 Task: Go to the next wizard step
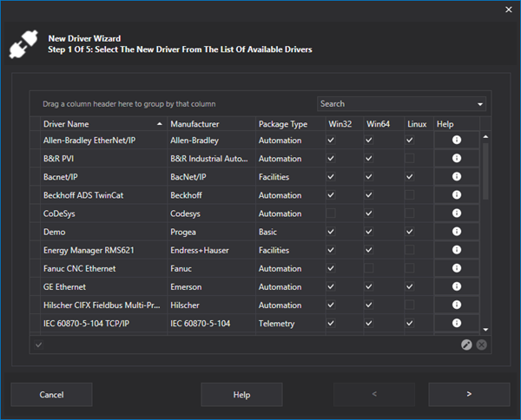469,395
